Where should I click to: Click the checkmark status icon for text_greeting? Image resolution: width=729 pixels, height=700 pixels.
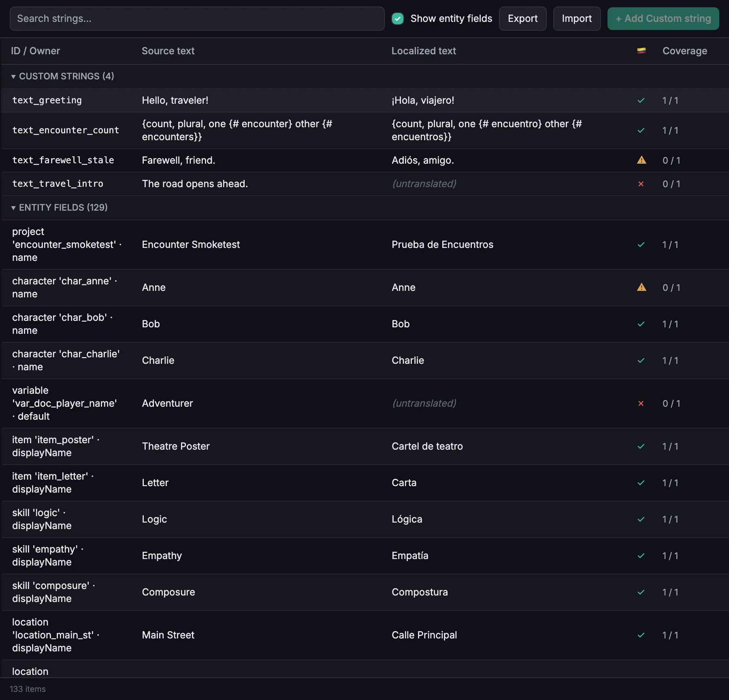pos(641,100)
